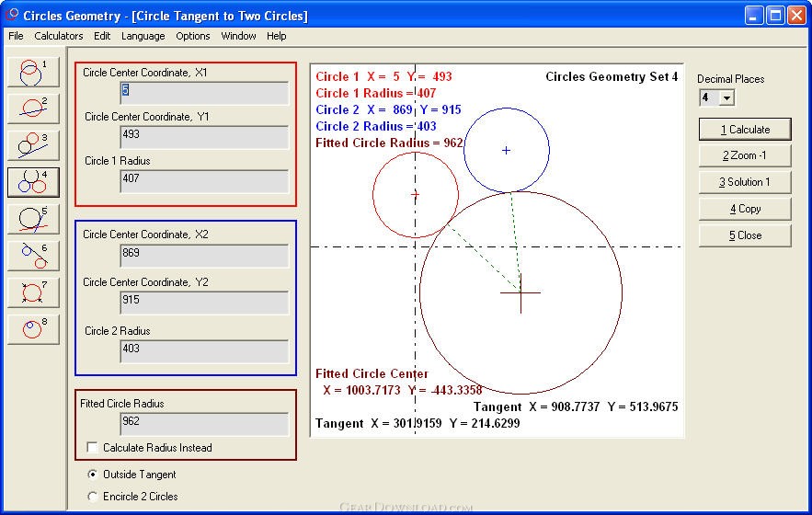812x515 pixels.
Task: Open the Calculators menu
Action: [59, 36]
